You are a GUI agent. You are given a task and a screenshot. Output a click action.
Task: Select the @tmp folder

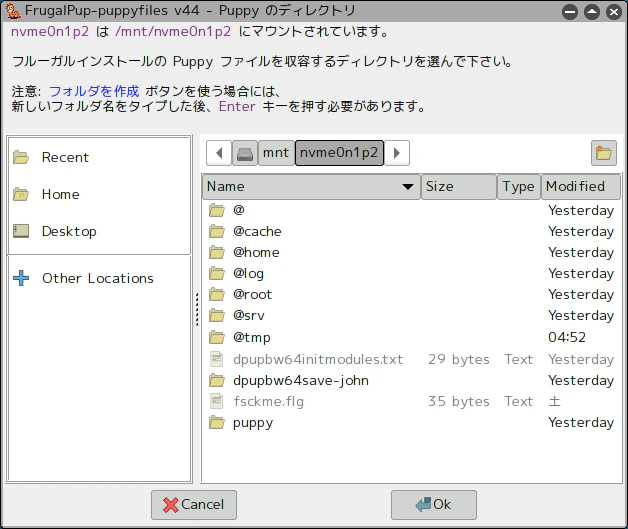(x=411, y=337)
